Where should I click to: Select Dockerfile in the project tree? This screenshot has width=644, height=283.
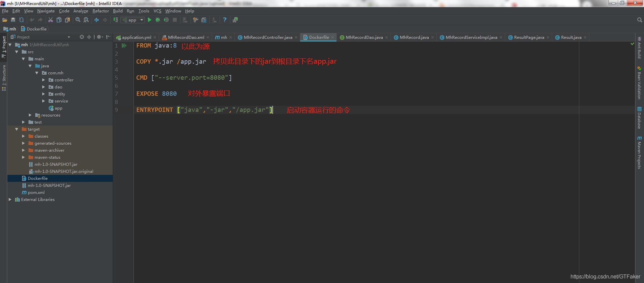click(x=38, y=178)
